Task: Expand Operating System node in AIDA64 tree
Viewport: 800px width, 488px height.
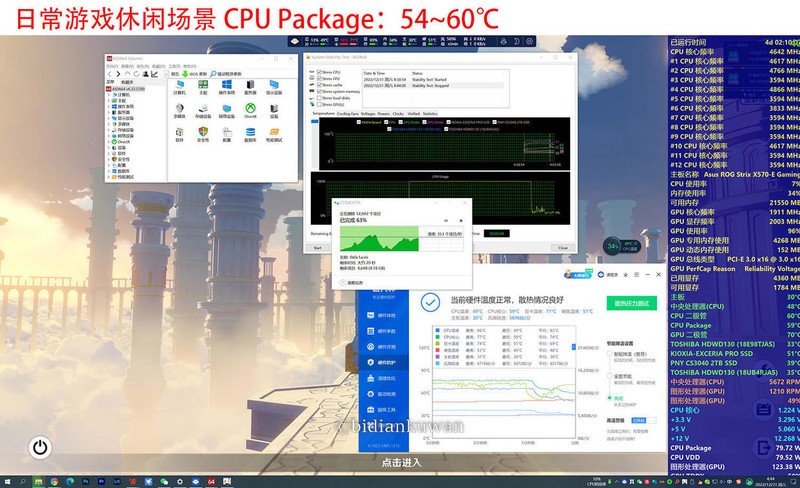Action: click(108, 107)
